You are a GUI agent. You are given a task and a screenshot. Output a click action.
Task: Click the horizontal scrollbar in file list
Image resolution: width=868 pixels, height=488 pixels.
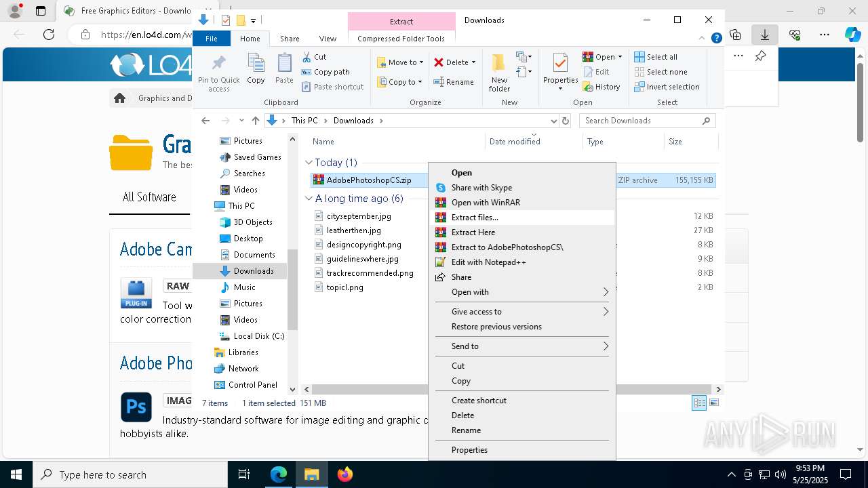click(x=512, y=389)
